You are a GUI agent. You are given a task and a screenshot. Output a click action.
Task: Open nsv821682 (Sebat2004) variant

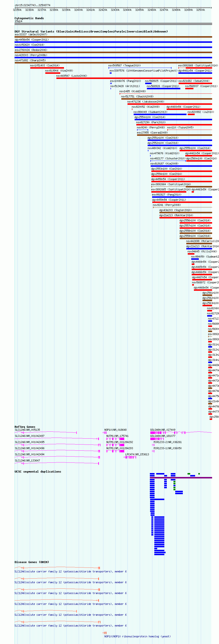click(x=195, y=83)
